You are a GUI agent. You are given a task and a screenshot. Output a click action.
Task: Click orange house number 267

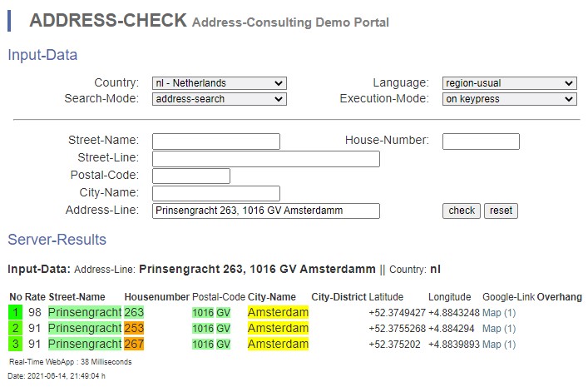pos(134,345)
